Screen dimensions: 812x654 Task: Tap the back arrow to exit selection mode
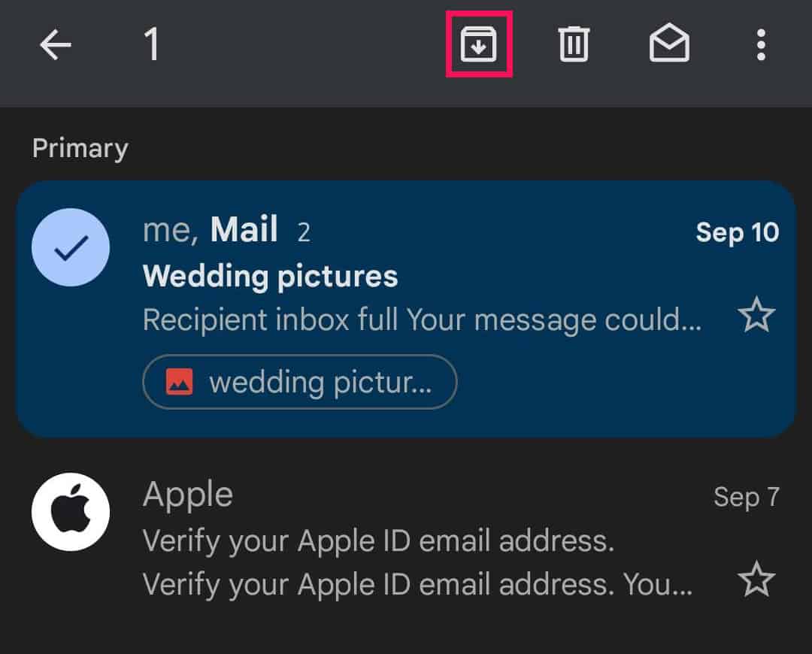pyautogui.click(x=55, y=44)
